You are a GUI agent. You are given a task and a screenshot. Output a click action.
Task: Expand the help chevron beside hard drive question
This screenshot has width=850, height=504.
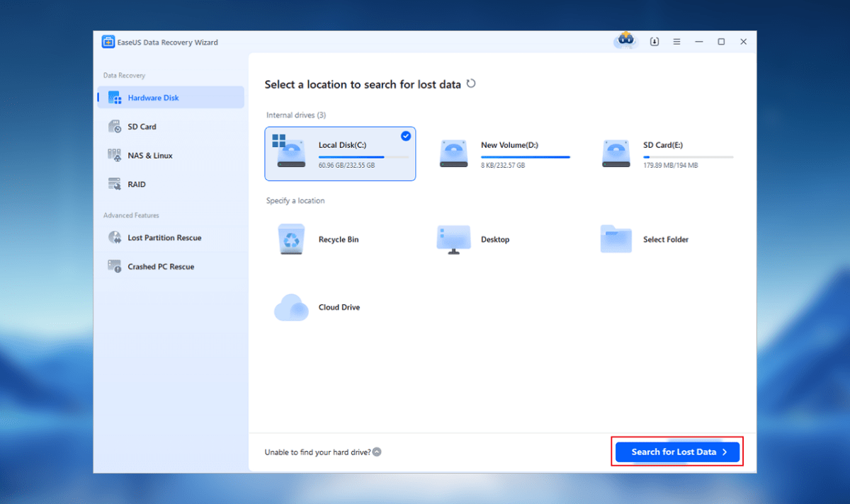click(x=377, y=452)
